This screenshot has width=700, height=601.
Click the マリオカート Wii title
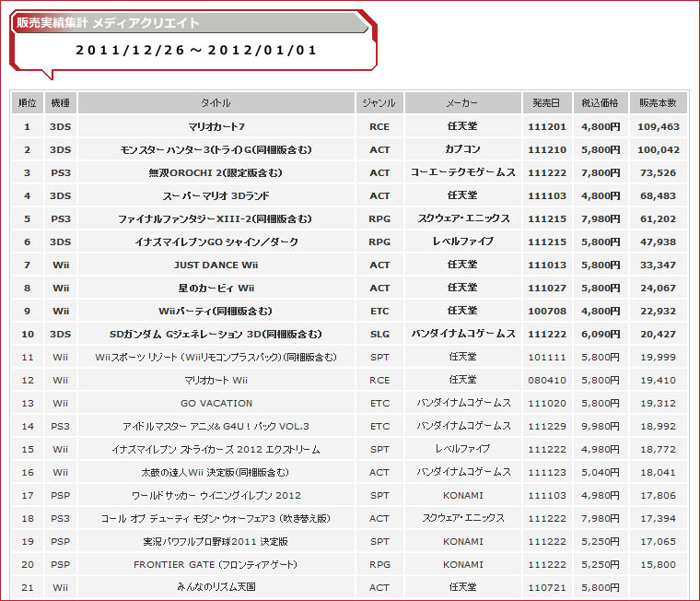(216, 381)
